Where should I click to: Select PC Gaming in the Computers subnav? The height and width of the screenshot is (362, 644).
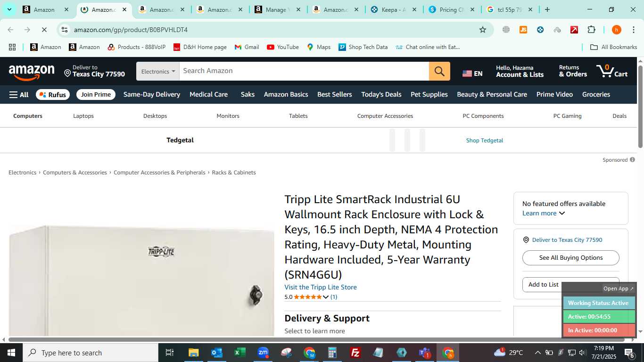coord(567,116)
